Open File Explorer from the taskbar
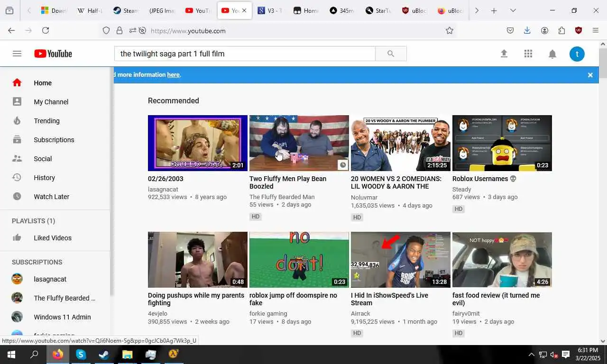 127,355
